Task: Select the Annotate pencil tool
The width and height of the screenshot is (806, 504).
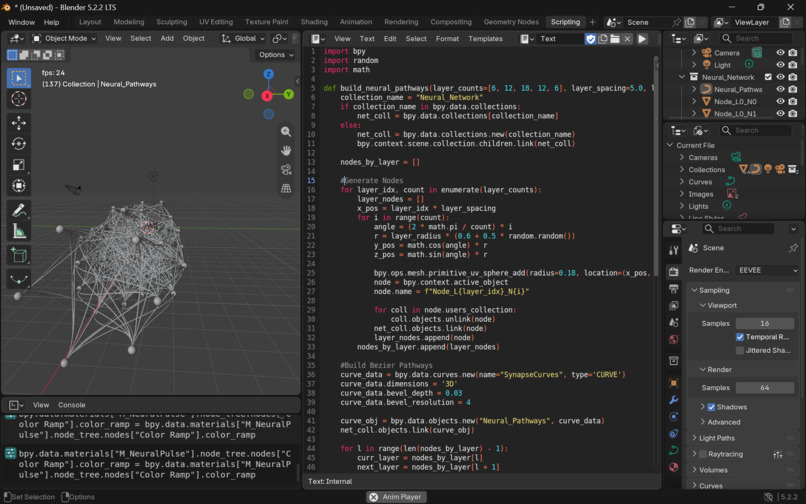Action: (19, 210)
